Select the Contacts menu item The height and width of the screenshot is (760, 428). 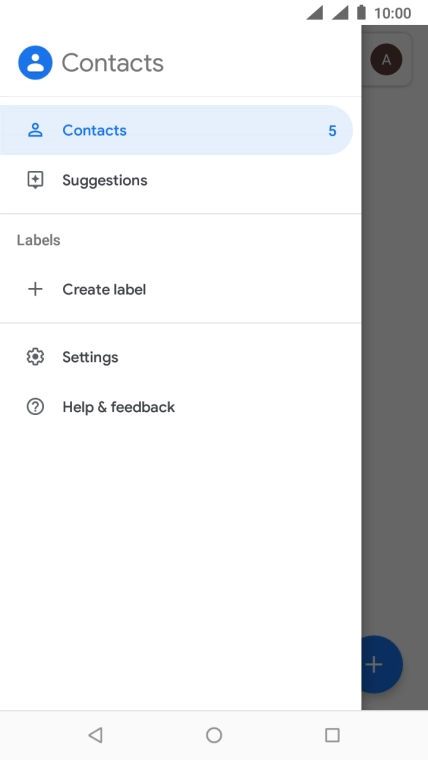(176, 130)
